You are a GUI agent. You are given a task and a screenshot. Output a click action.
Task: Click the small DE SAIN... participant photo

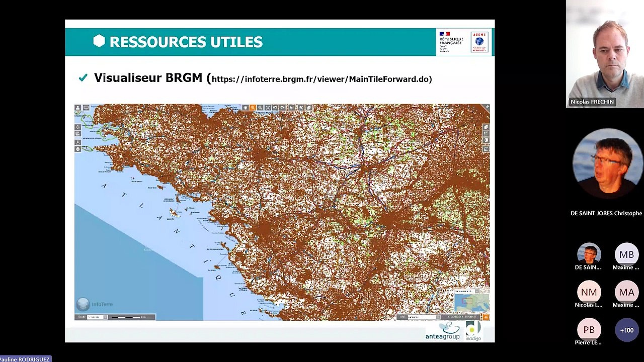[589, 254]
